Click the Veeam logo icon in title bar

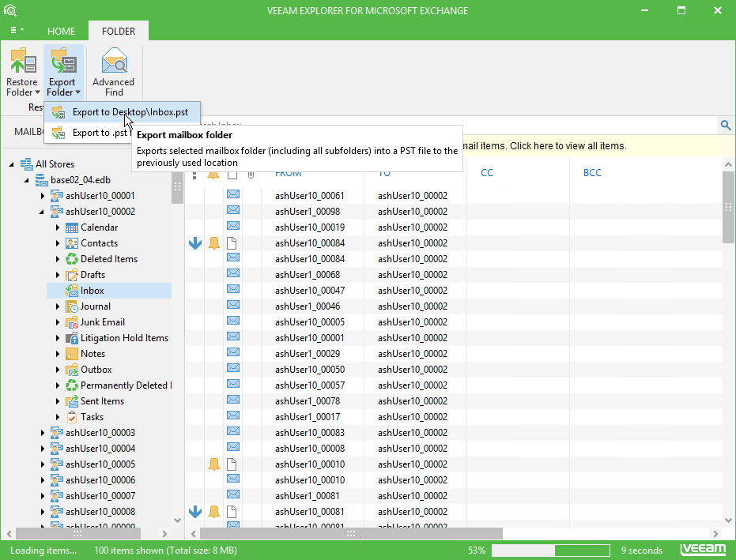pyautogui.click(x=9, y=9)
